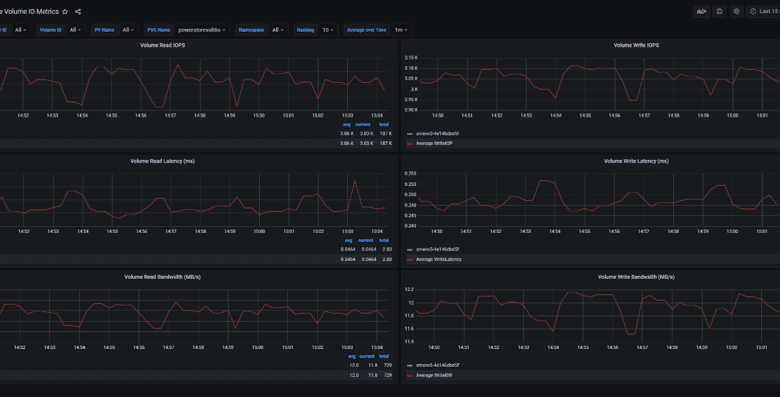The height and width of the screenshot is (397, 780).
Task: Click the share dashboard icon
Action: click(78, 11)
